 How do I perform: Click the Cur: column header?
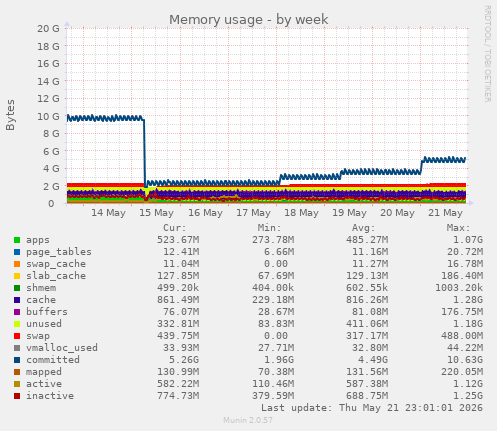tap(175, 228)
